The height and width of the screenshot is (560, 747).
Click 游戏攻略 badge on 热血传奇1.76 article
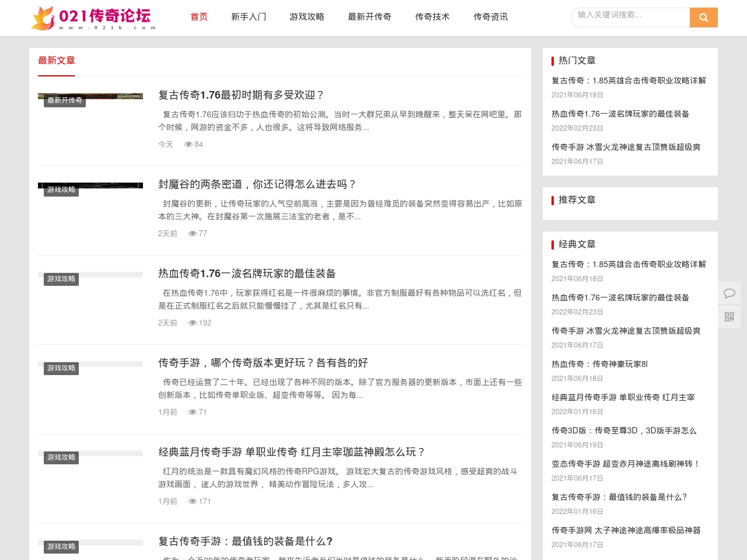(x=61, y=279)
